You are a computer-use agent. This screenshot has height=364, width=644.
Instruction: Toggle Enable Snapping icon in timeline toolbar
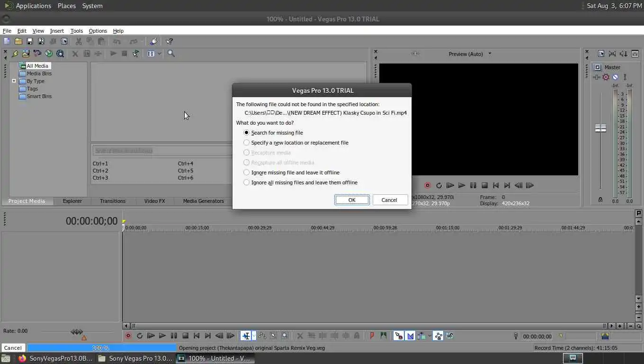(399, 336)
